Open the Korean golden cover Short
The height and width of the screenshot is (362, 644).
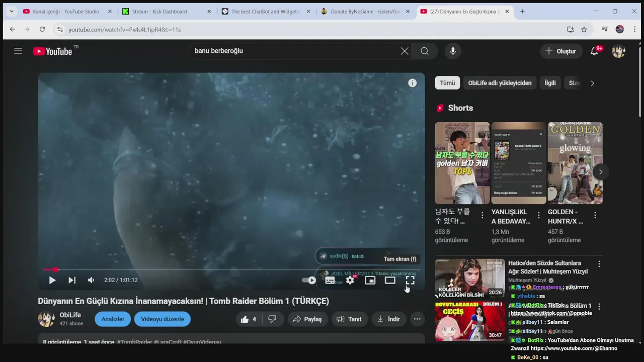tap(462, 163)
